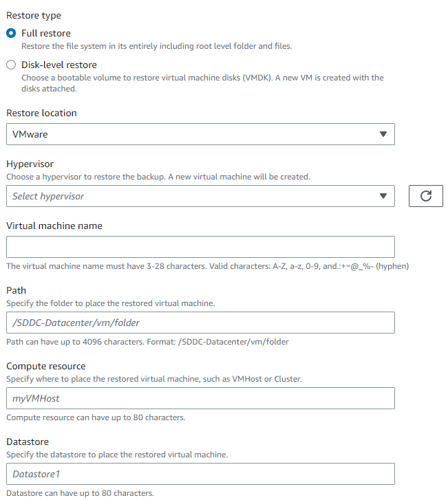Image resolution: width=448 pixels, height=500 pixels.
Task: Open the VMware restore location combo box
Action: [x=200, y=135]
